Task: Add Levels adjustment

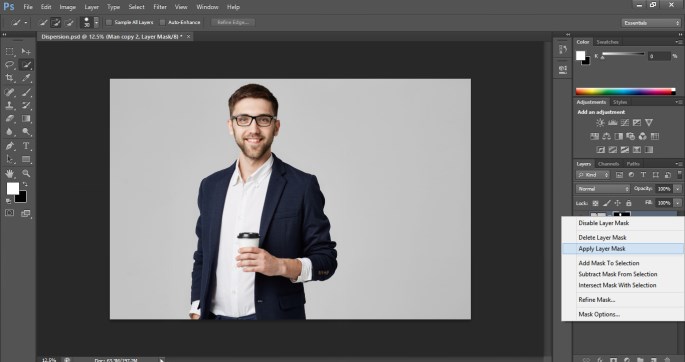Action: pyautogui.click(x=612, y=123)
